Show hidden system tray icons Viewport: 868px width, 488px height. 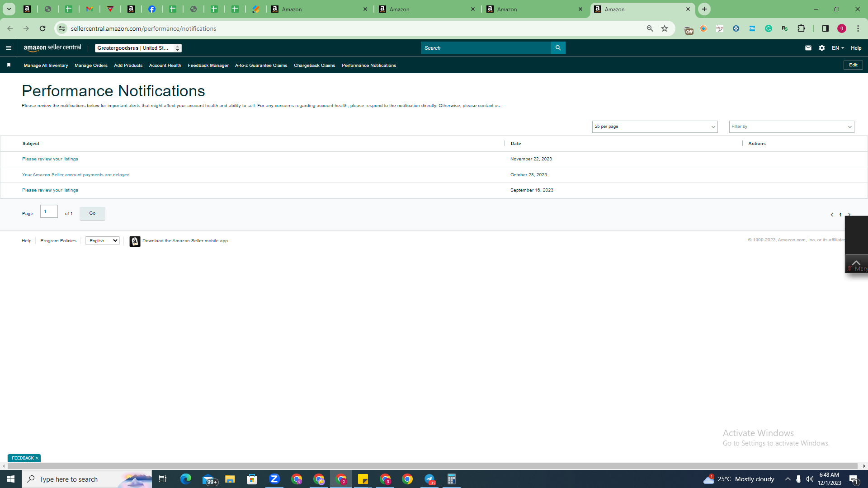tap(788, 479)
